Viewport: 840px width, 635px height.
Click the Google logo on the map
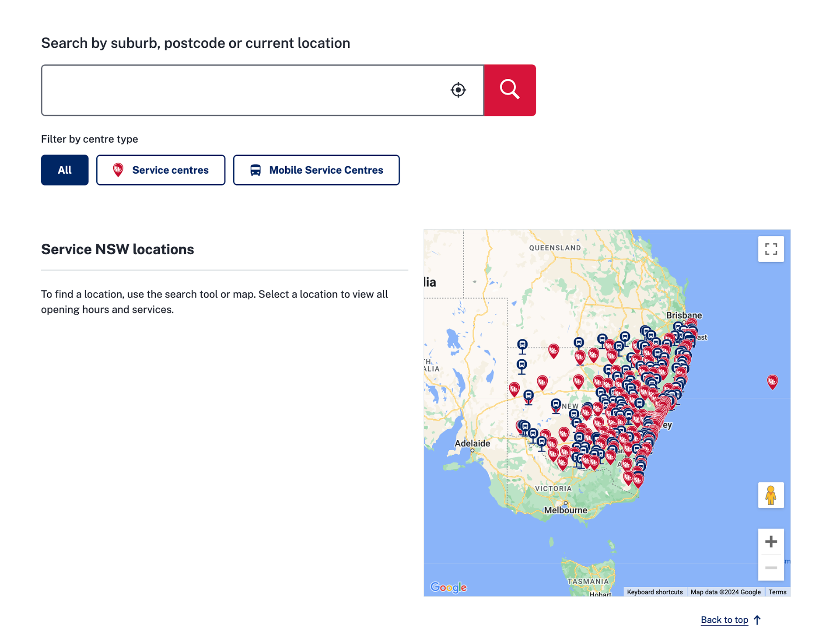(x=448, y=587)
